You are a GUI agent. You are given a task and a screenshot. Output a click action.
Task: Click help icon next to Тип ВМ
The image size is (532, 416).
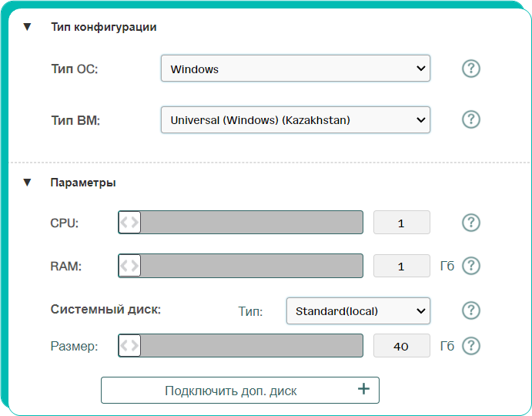(x=471, y=119)
